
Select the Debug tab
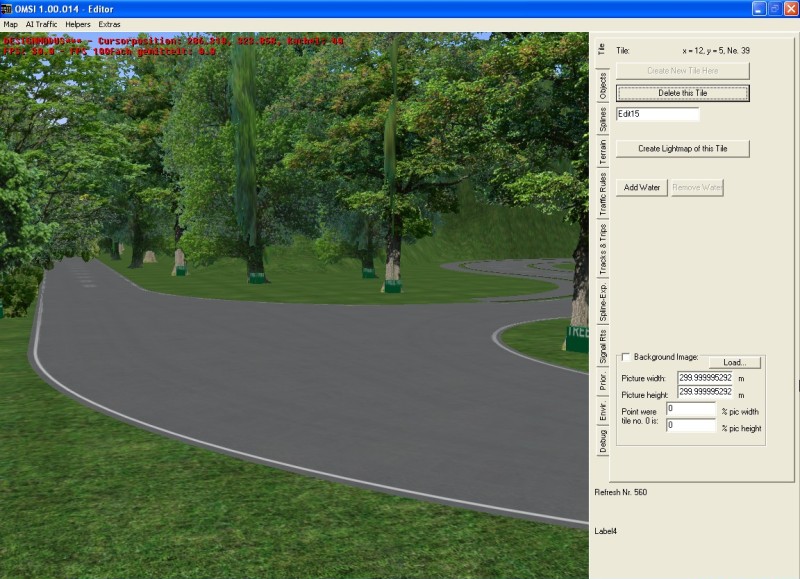coord(602,441)
